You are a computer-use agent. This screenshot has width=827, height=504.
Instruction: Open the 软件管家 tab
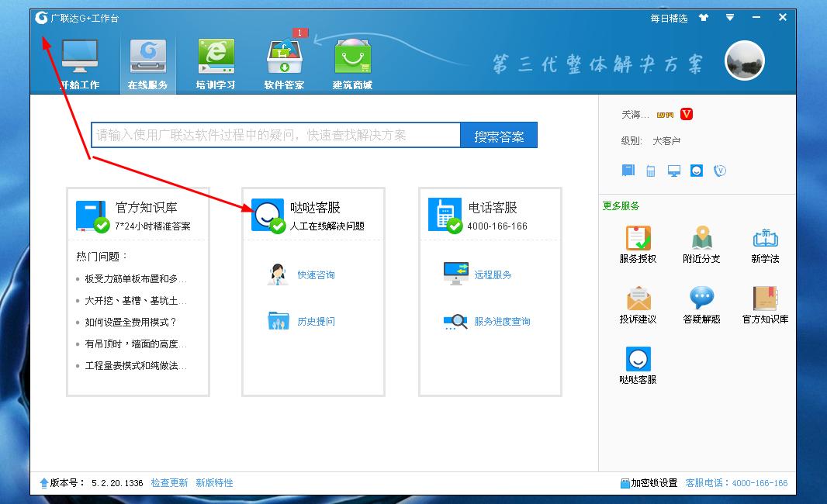coord(284,64)
